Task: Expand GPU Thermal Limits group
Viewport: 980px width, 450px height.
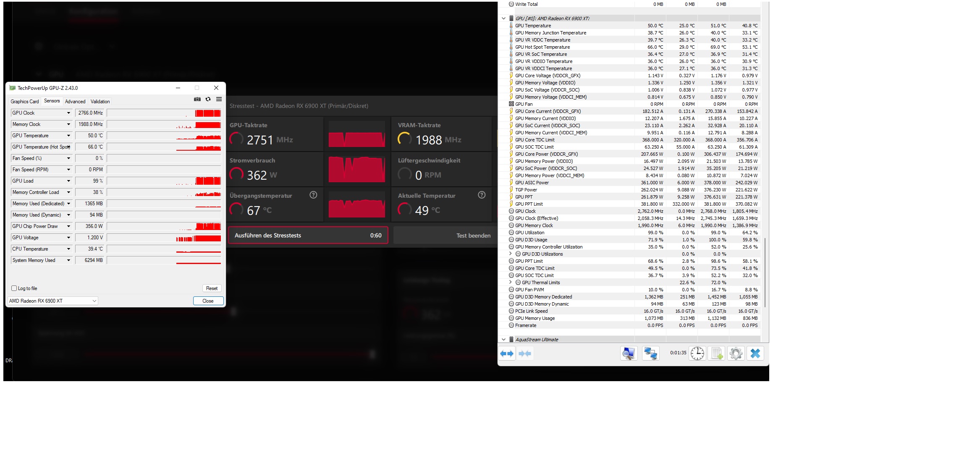Action: coord(511,283)
